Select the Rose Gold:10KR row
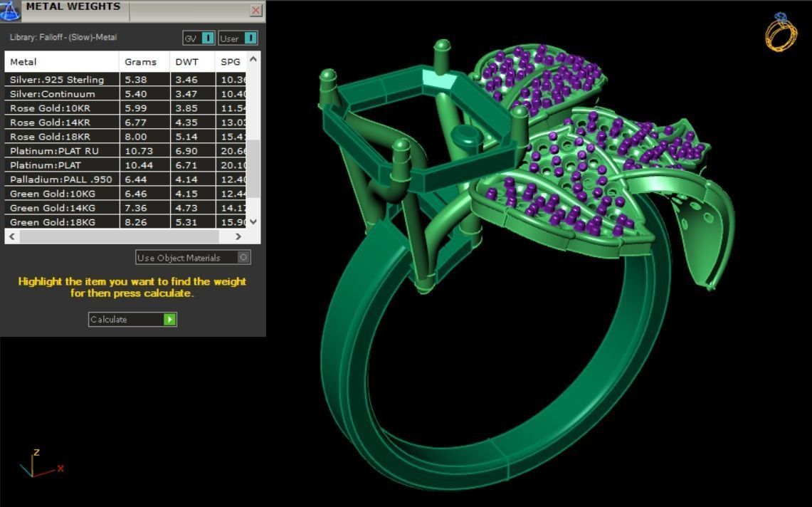 point(125,108)
